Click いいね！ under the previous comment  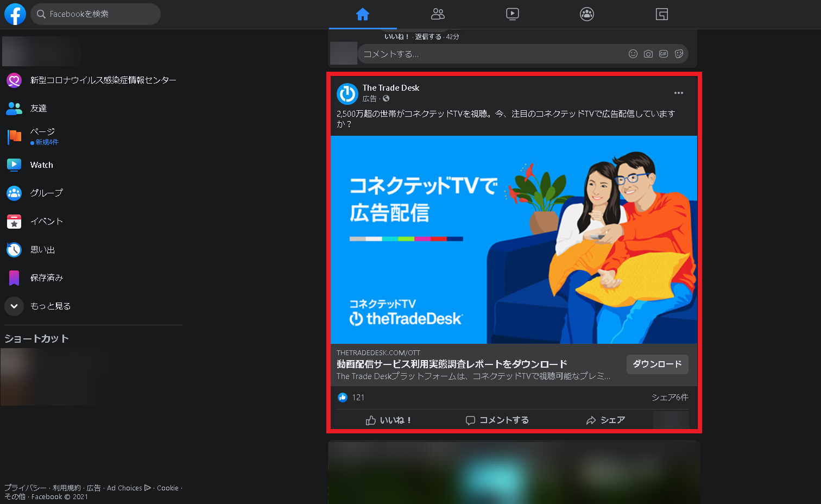pyautogui.click(x=396, y=37)
